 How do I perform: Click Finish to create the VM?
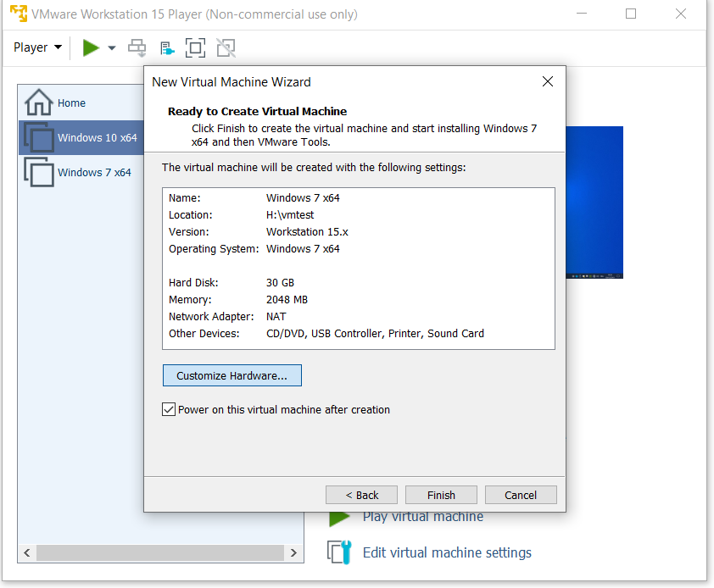point(441,495)
